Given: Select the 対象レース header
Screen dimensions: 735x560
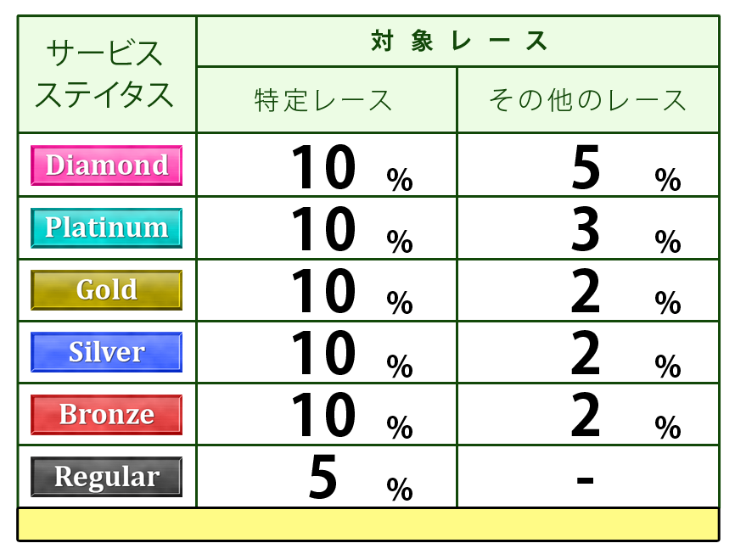Looking at the screenshot, I should point(458,41).
